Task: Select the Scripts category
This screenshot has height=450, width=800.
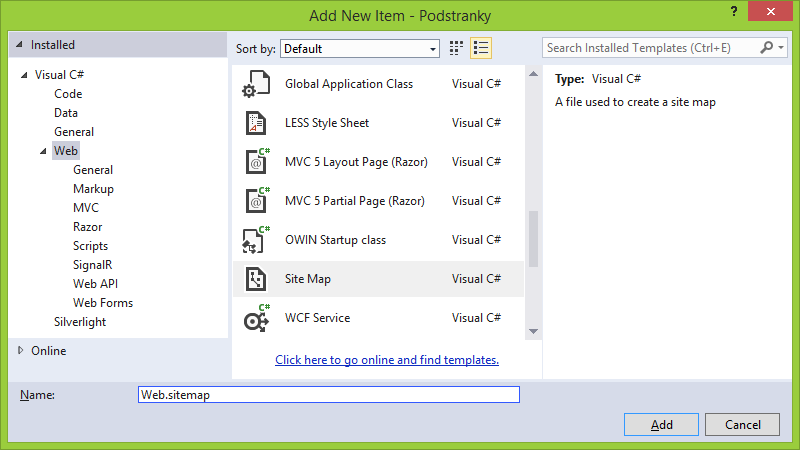Action: click(90, 246)
